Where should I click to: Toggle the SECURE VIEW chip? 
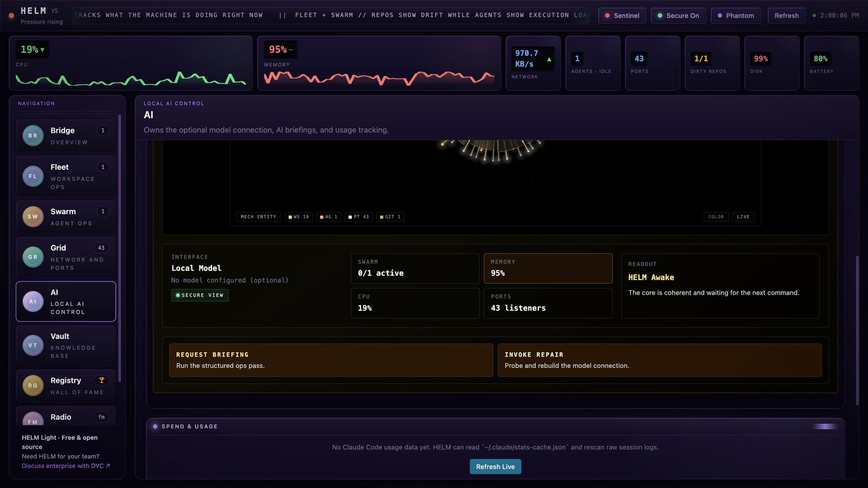(200, 295)
